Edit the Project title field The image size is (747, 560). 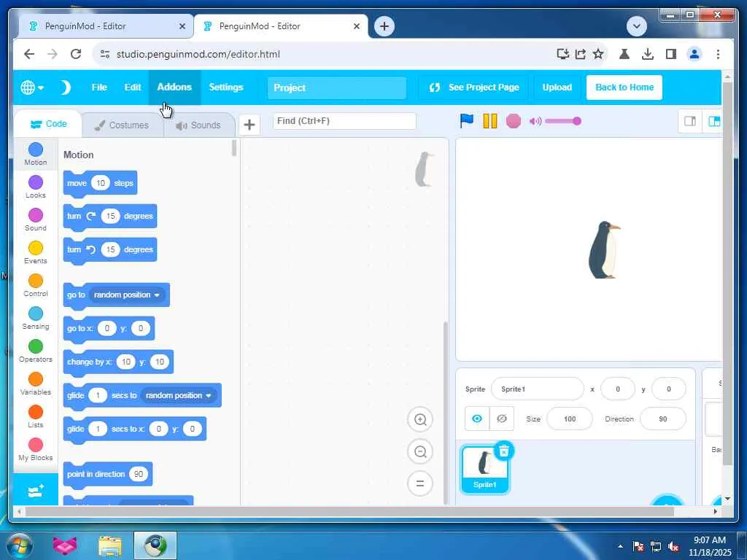pyautogui.click(x=337, y=87)
